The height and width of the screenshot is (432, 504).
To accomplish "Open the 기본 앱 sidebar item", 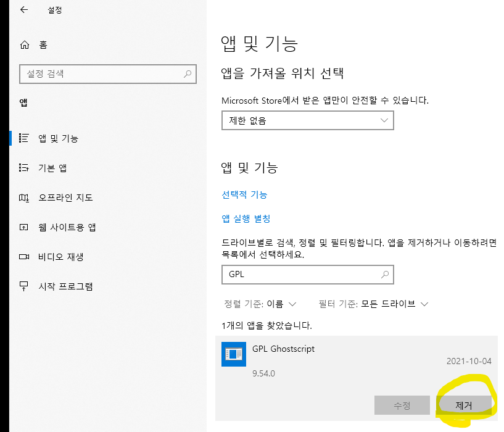I will pyautogui.click(x=108, y=168).
